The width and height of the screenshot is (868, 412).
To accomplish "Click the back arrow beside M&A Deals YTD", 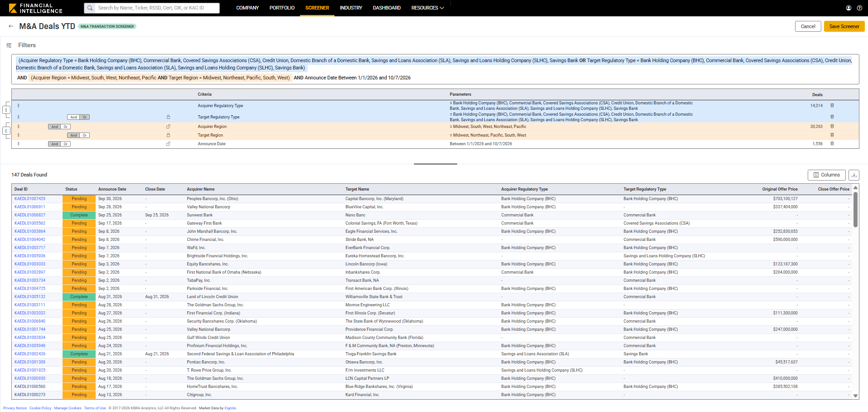I will click(11, 26).
